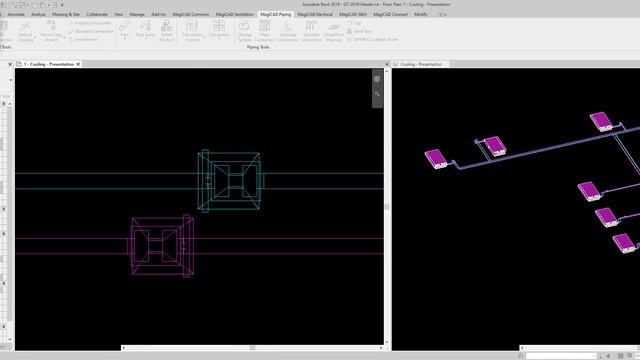Screen dimensions: 640x360
Task: Click Install Product icon
Action: click(x=167, y=31)
